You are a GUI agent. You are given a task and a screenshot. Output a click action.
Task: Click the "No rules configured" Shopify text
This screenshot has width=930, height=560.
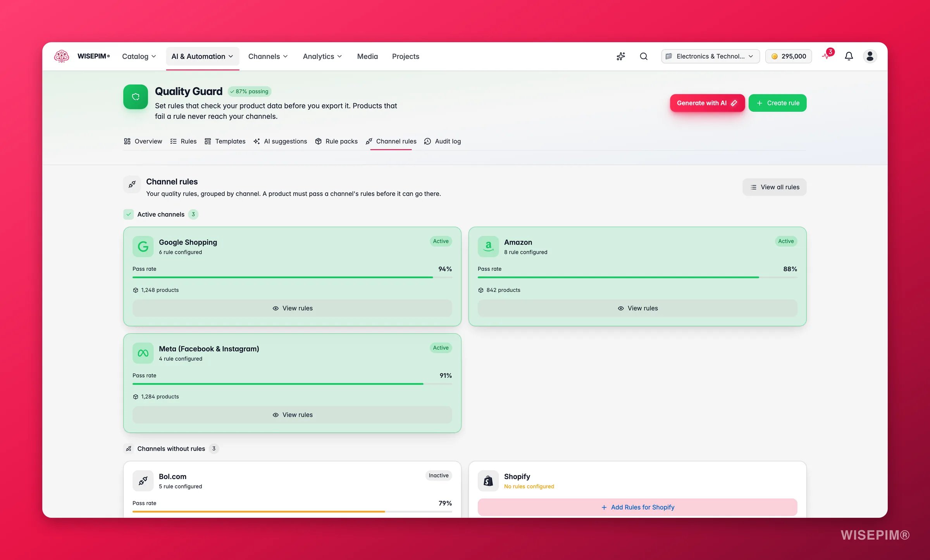(529, 487)
